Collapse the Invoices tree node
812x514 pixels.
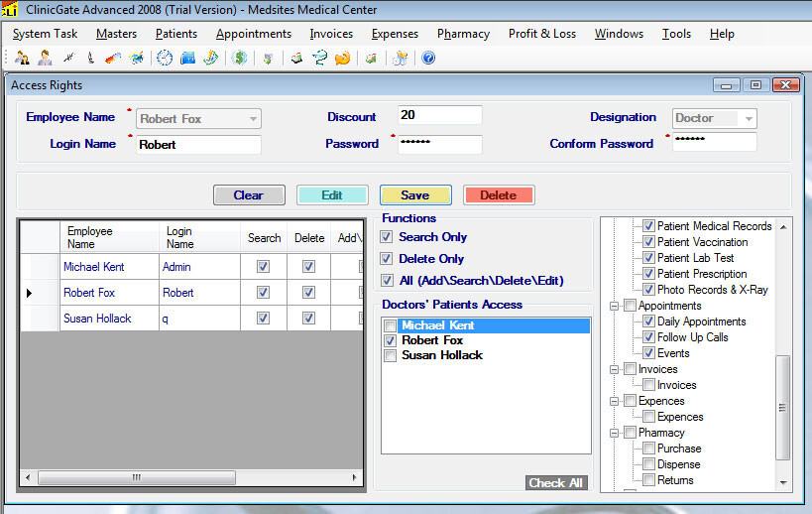point(614,369)
